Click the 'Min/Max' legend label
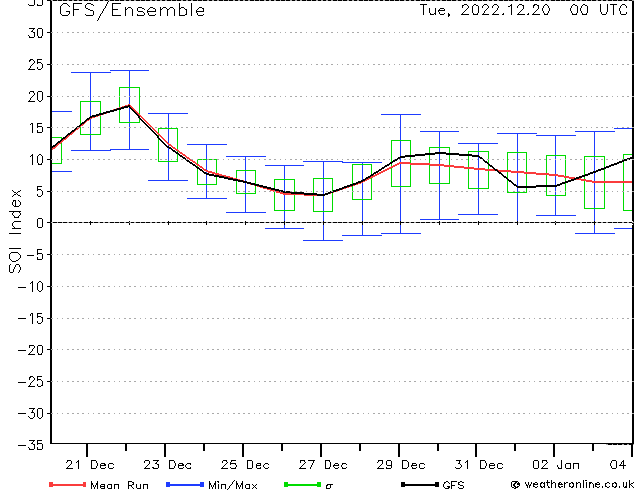 232,485
